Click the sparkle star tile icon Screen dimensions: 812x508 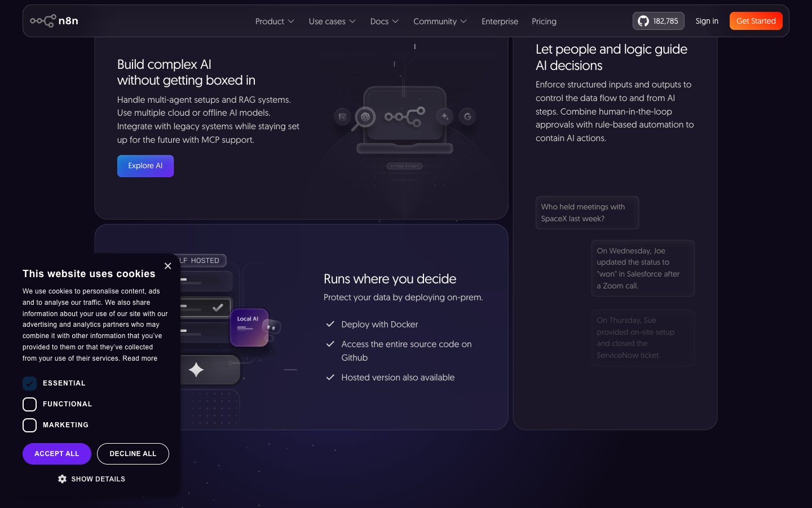pos(196,370)
